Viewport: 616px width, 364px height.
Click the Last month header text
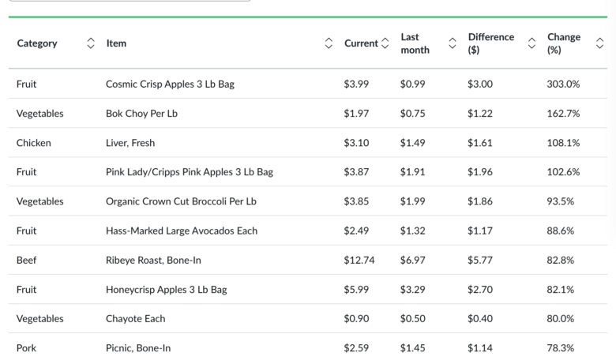(415, 43)
